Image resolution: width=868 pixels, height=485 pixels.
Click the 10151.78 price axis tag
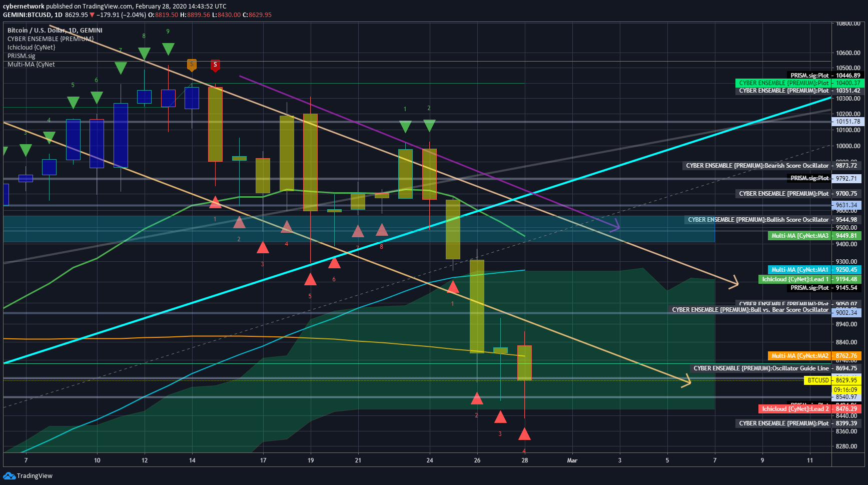coord(847,122)
